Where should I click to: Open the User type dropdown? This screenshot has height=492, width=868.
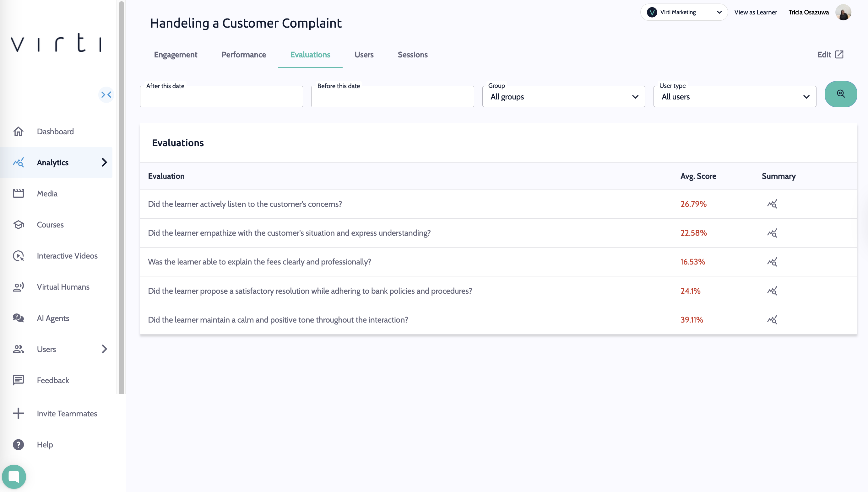pyautogui.click(x=735, y=97)
